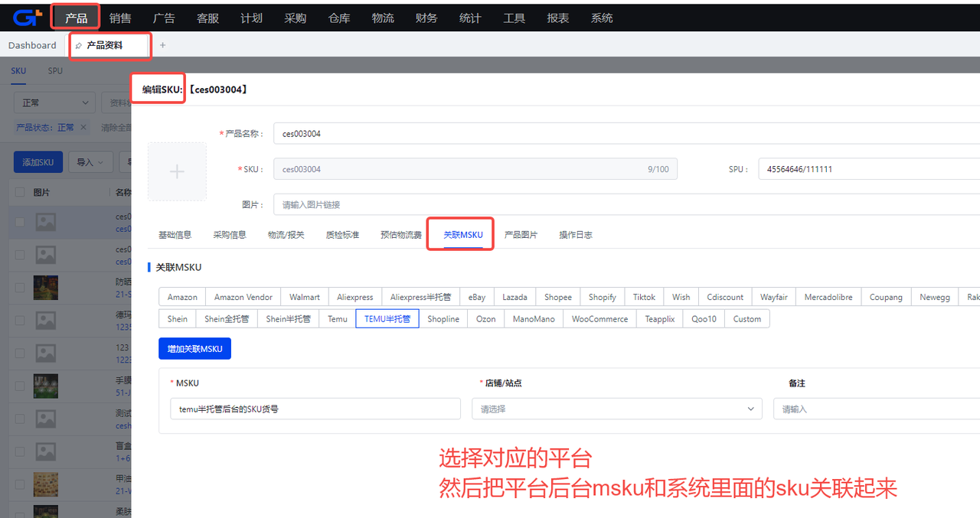Choose the Amazon Vendor platform
The image size is (980, 518).
[x=243, y=297]
